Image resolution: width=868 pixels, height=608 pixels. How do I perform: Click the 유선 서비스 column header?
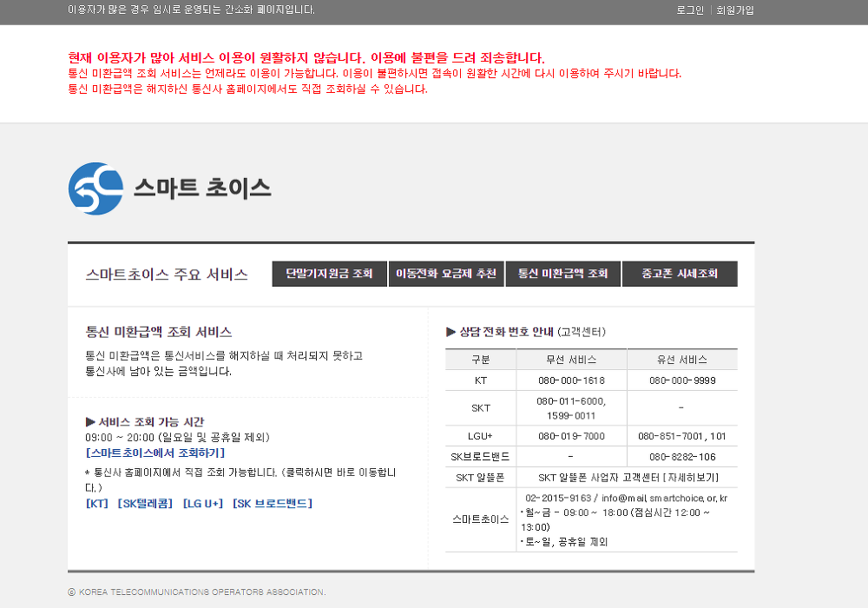pyautogui.click(x=682, y=360)
